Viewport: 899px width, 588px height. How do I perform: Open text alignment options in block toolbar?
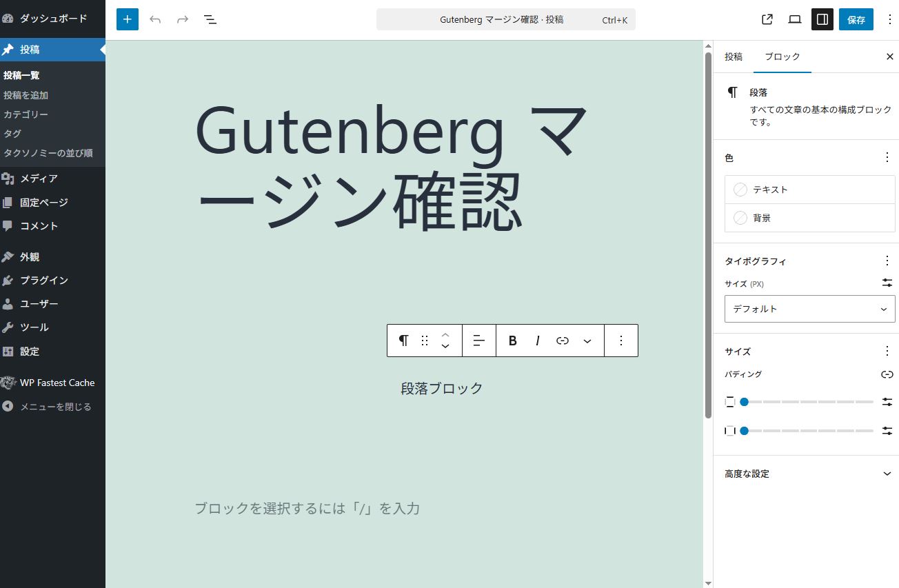pyautogui.click(x=479, y=341)
